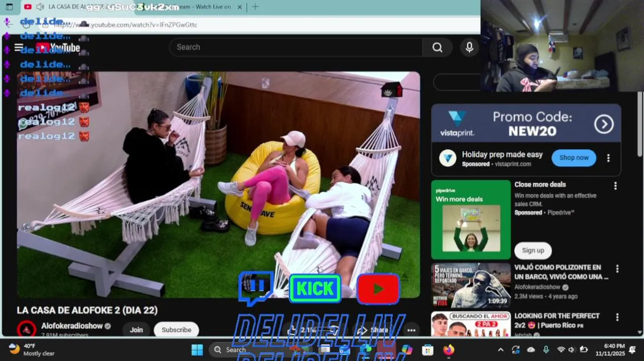Click the LOOKING FOR THE PERFECT 2v2 title
Image resolution: width=644 pixels, height=361 pixels.
[557, 320]
